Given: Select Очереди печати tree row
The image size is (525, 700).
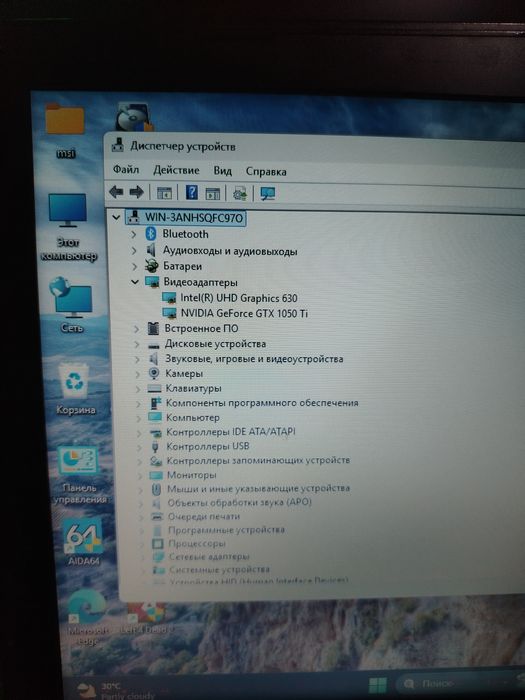Looking at the screenshot, I should (204, 517).
